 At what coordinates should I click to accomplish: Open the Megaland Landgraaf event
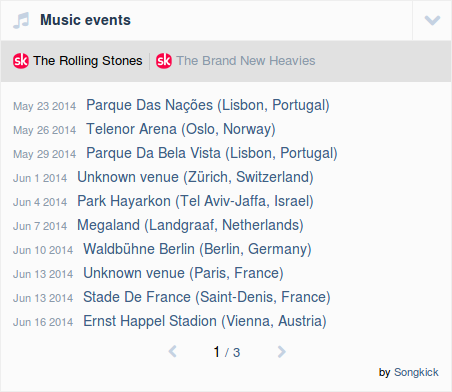click(190, 225)
